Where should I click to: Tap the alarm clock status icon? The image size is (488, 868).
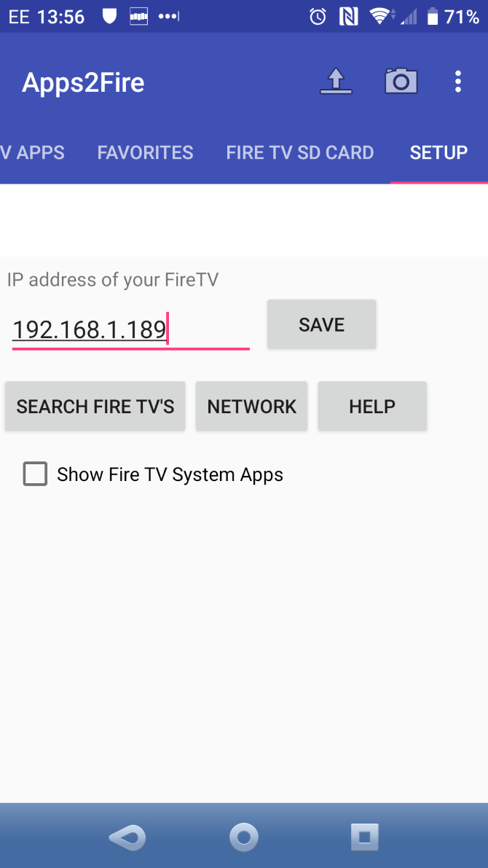(x=316, y=15)
